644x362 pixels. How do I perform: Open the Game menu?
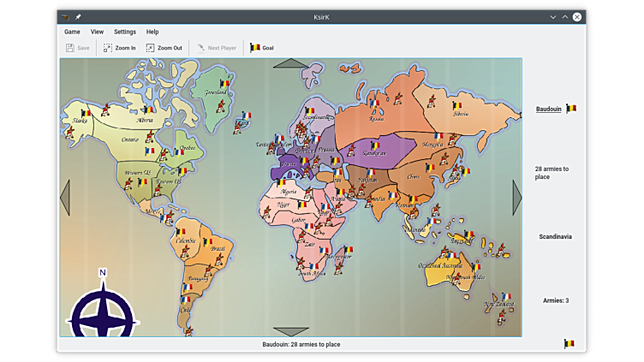pyautogui.click(x=72, y=32)
